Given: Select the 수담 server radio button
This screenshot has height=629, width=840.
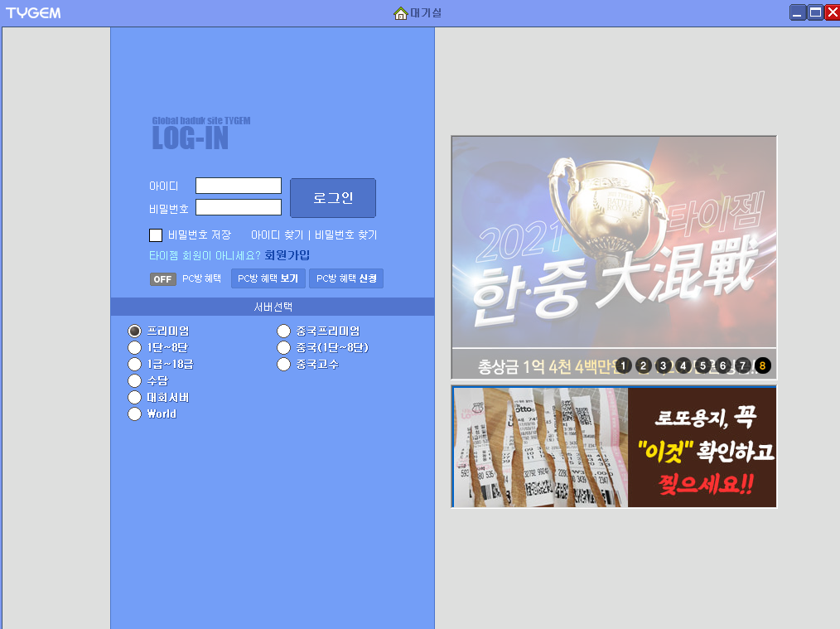Looking at the screenshot, I should pyautogui.click(x=134, y=381).
